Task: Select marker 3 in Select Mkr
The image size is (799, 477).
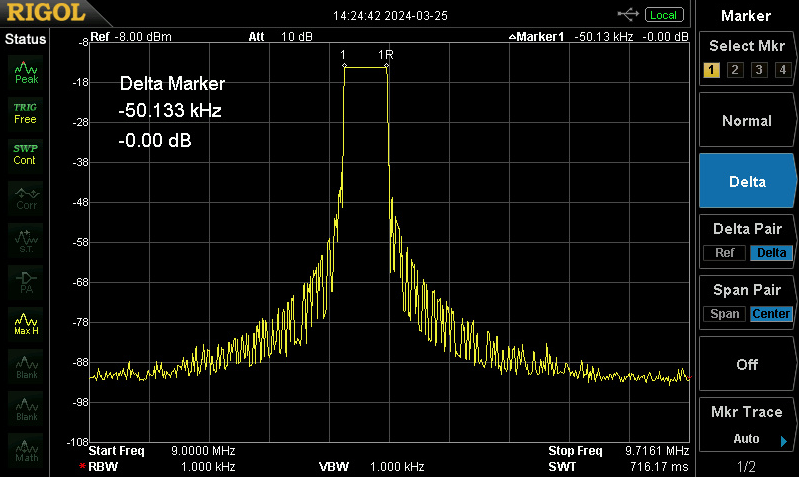Action: pos(758,70)
